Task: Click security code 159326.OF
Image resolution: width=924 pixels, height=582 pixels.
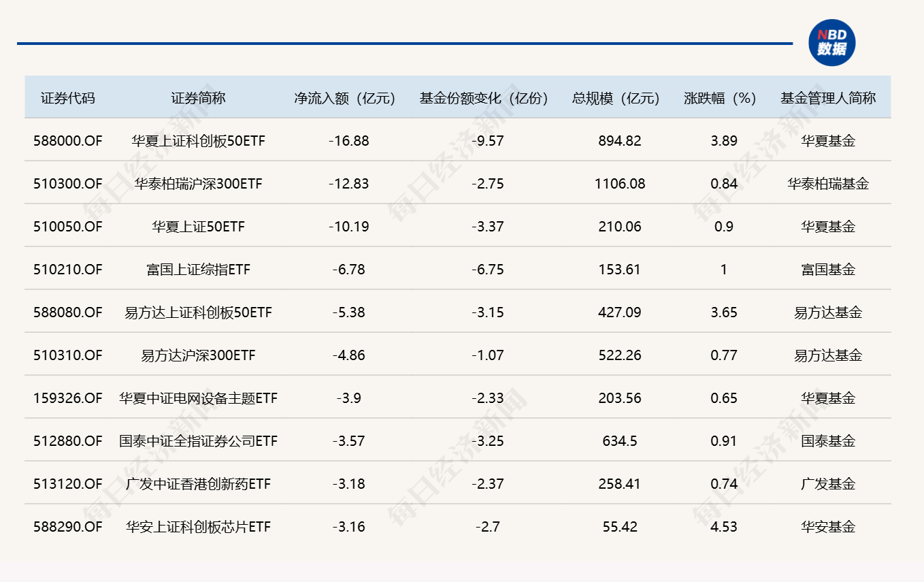Action: (68, 398)
